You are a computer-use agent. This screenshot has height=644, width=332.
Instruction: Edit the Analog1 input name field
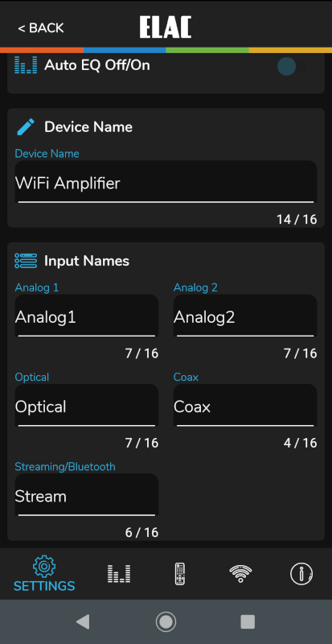tap(87, 316)
